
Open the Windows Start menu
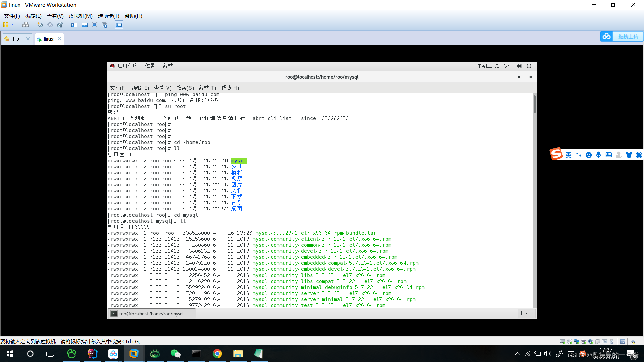tap(10, 354)
